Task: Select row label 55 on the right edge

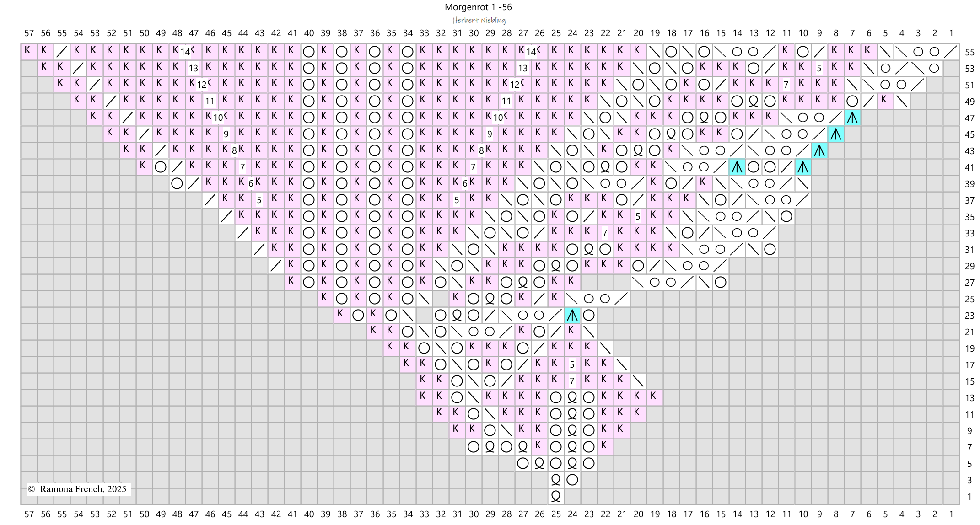Action: (969, 52)
